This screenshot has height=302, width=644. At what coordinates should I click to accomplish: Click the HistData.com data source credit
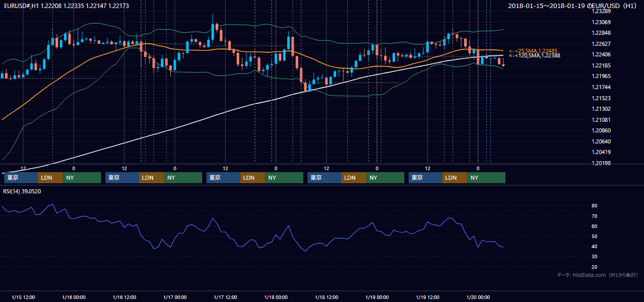(x=598, y=275)
